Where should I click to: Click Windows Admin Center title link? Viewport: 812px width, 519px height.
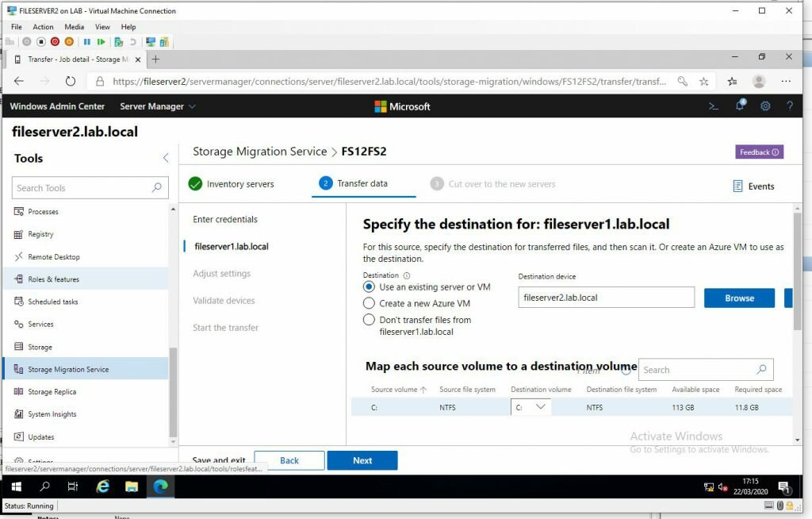(x=57, y=106)
